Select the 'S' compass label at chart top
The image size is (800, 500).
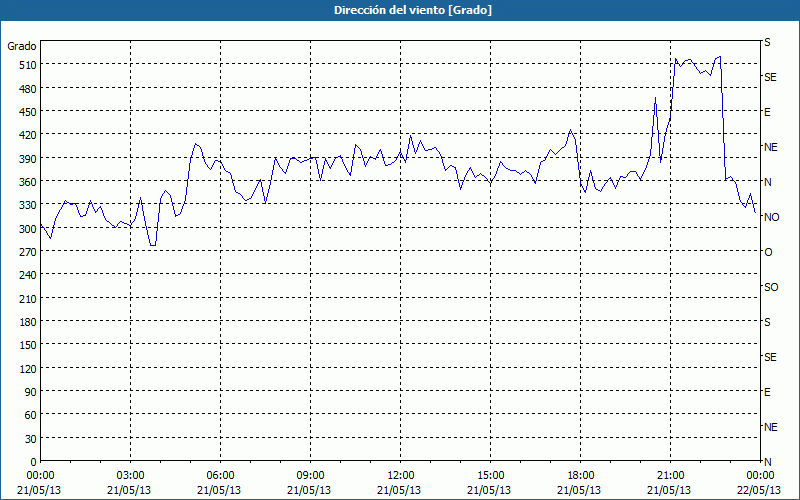tap(767, 42)
